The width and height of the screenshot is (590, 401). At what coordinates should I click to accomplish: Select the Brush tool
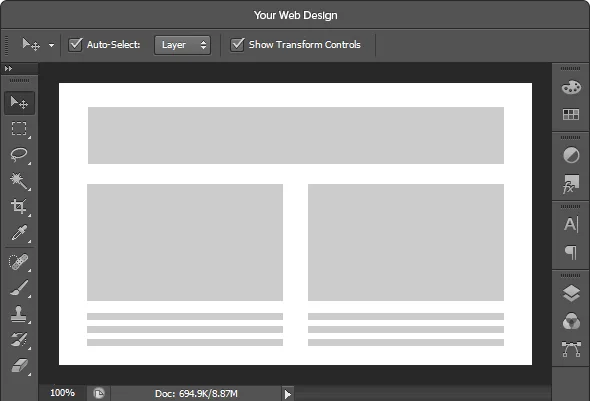(x=19, y=288)
